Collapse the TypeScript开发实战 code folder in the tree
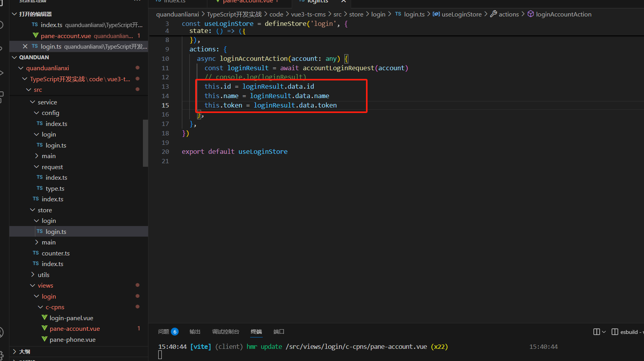This screenshot has width=644, height=361. [x=25, y=79]
